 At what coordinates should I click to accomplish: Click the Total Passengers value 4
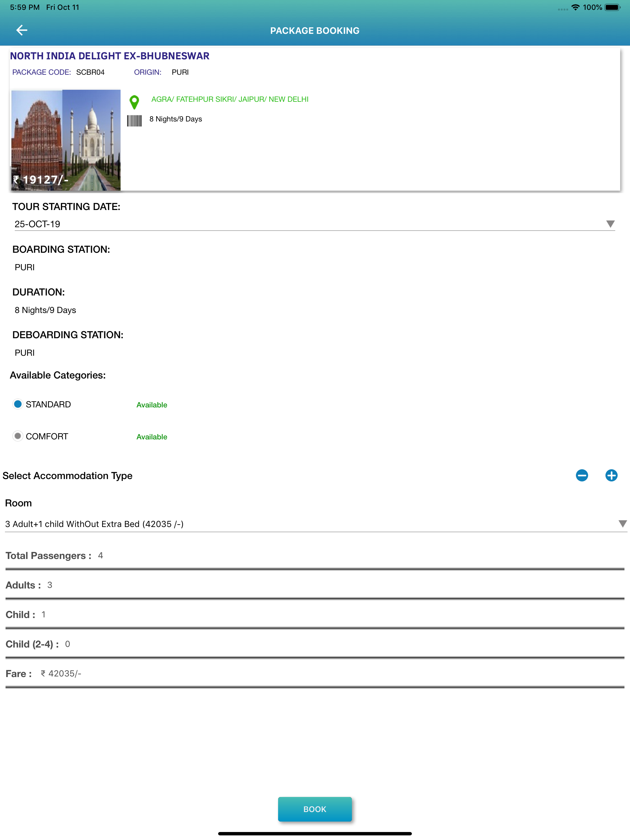pos(100,555)
